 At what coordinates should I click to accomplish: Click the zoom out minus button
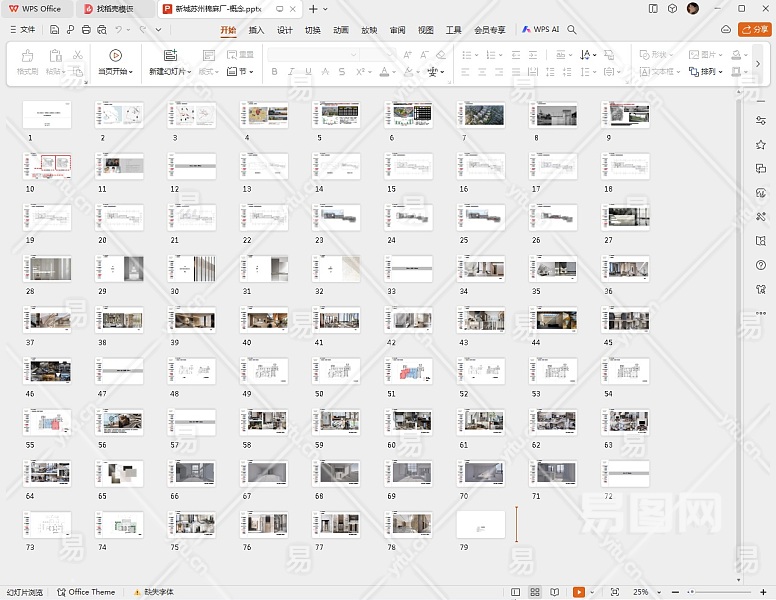676,592
